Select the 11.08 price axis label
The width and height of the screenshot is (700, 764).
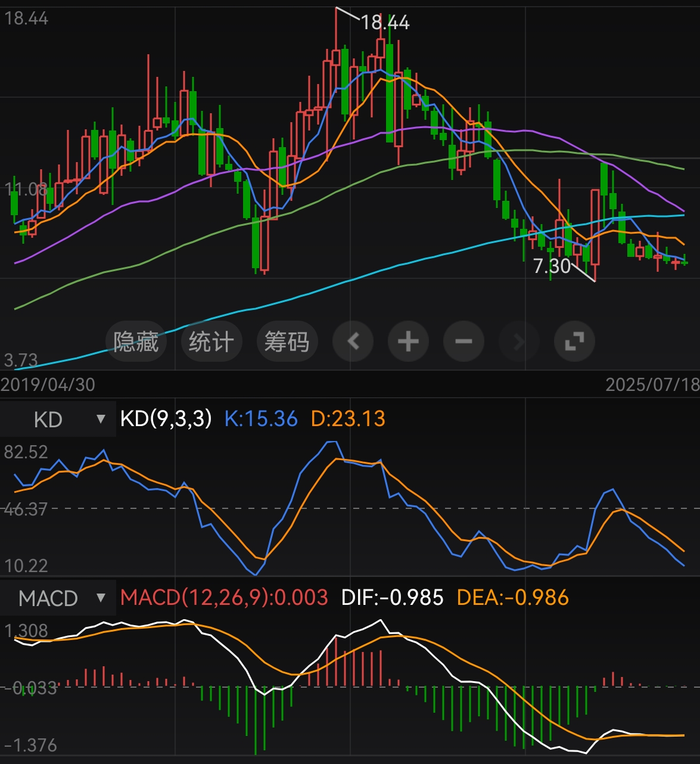[26, 190]
